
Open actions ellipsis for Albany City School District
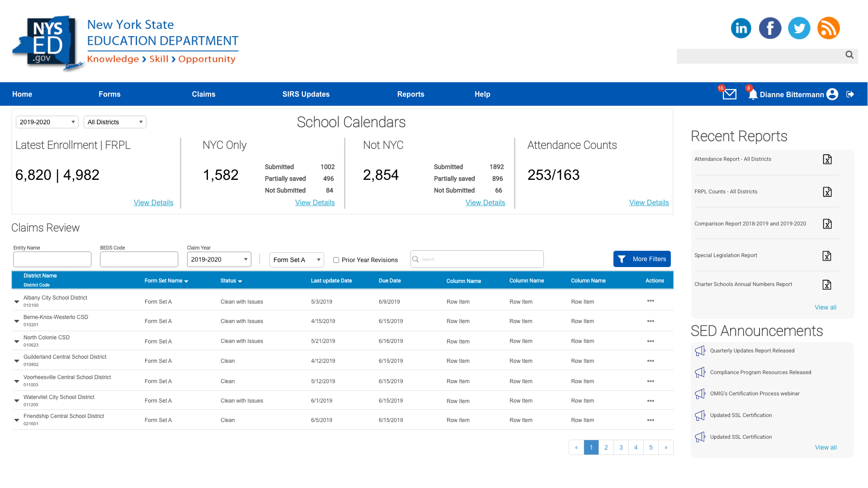650,301
